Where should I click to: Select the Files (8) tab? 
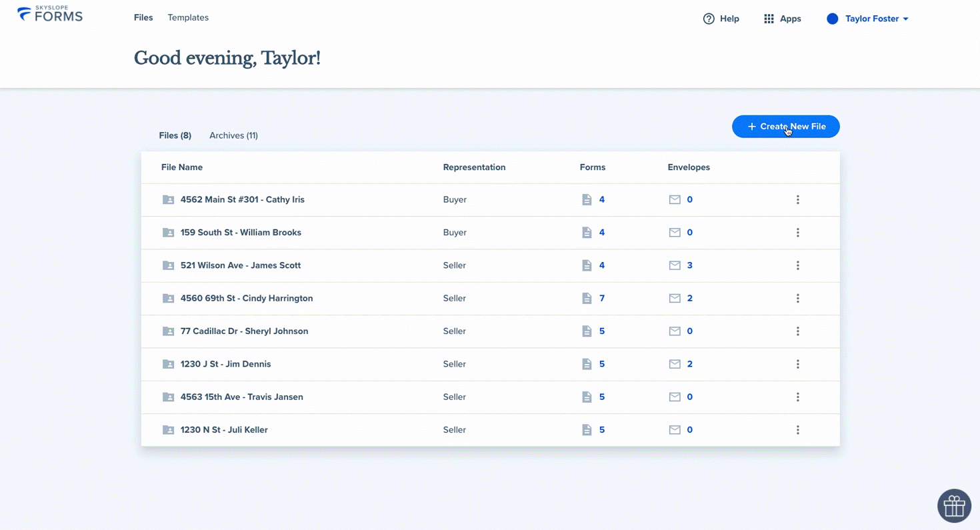[x=175, y=135]
